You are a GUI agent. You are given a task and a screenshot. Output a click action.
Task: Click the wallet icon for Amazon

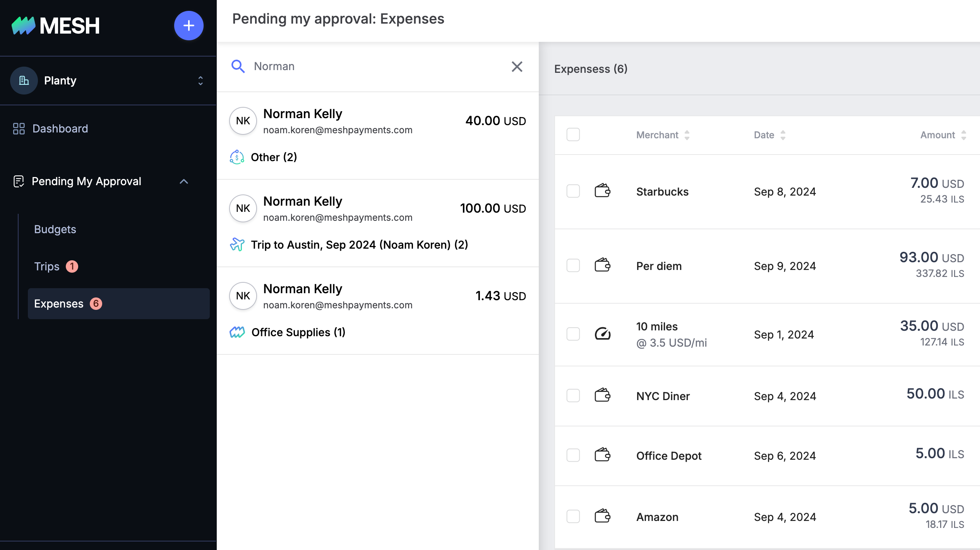coord(602,516)
